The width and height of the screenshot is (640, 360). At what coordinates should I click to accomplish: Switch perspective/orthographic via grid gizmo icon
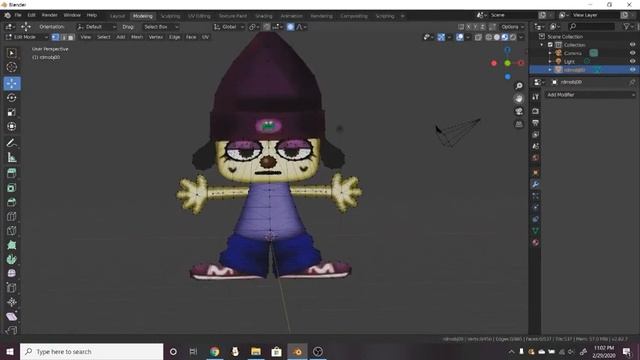click(x=519, y=124)
